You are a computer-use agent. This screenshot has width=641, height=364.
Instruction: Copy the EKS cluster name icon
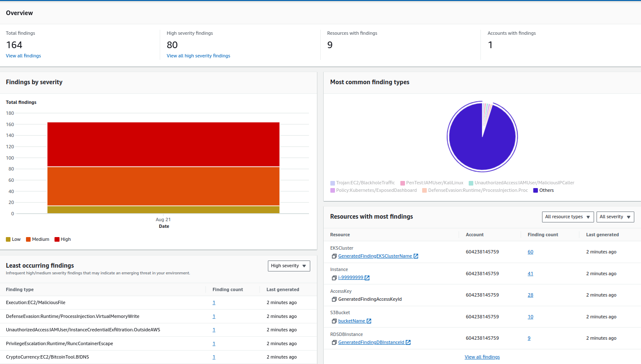[334, 256]
